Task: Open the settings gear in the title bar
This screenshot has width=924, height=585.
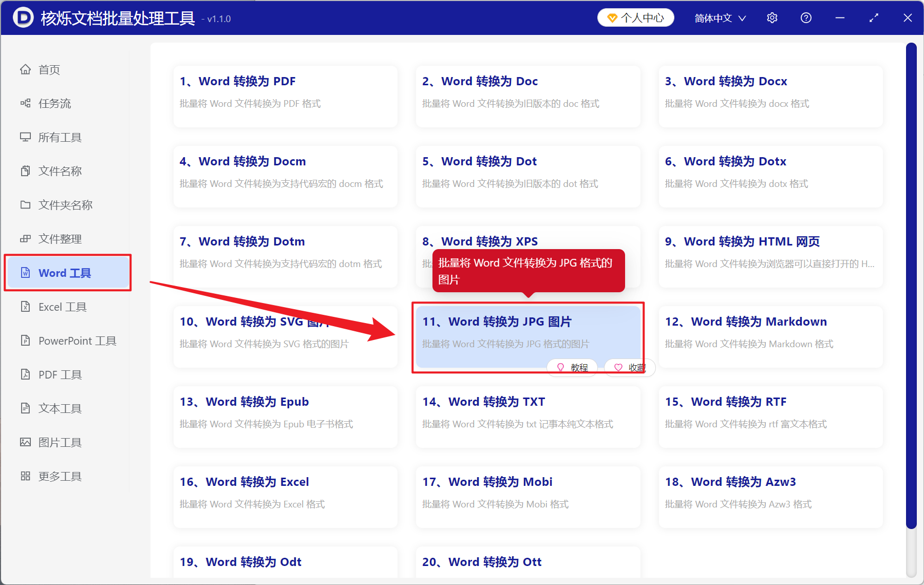Action: coord(772,17)
